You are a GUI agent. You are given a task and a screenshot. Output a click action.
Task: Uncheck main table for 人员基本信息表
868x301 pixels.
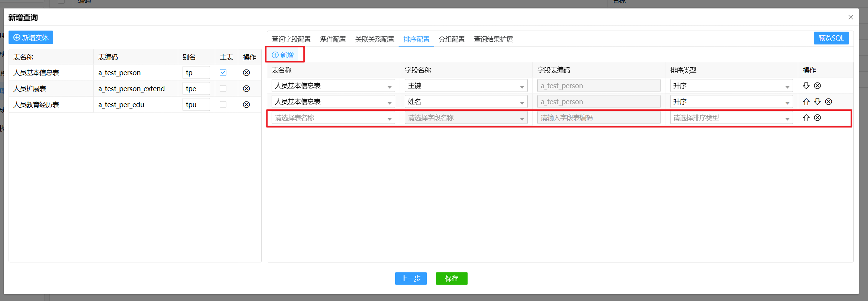click(x=223, y=73)
